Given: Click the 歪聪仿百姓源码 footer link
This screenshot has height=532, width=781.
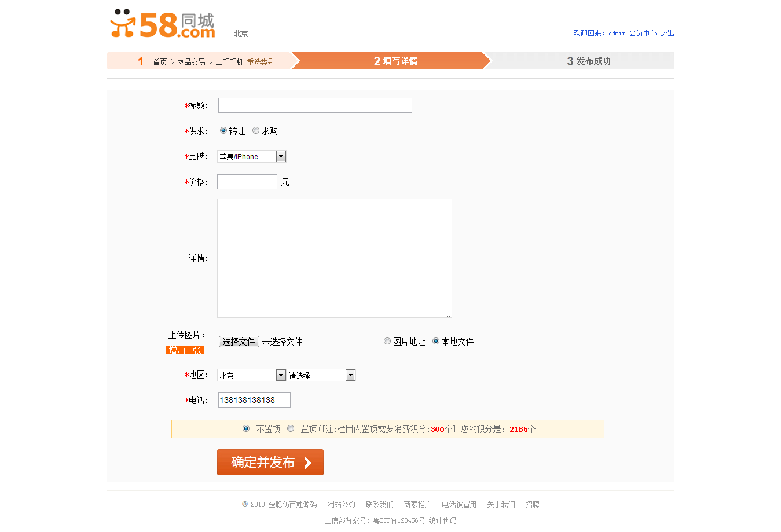Looking at the screenshot, I should pos(292,504).
